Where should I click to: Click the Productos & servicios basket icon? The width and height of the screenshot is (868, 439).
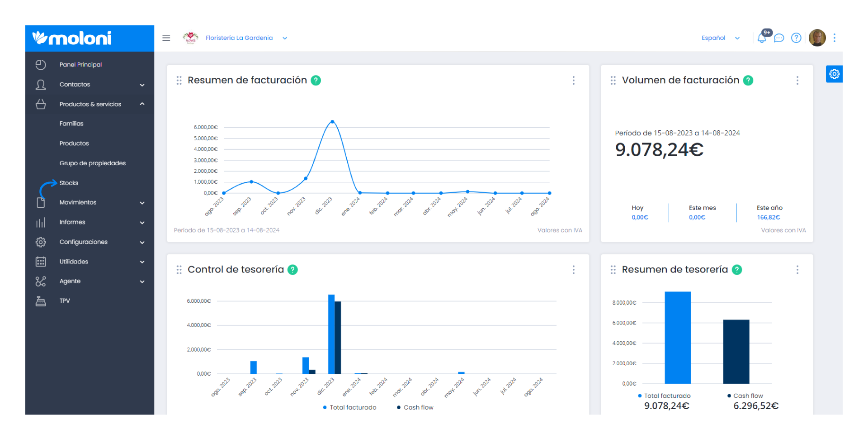[x=41, y=104]
